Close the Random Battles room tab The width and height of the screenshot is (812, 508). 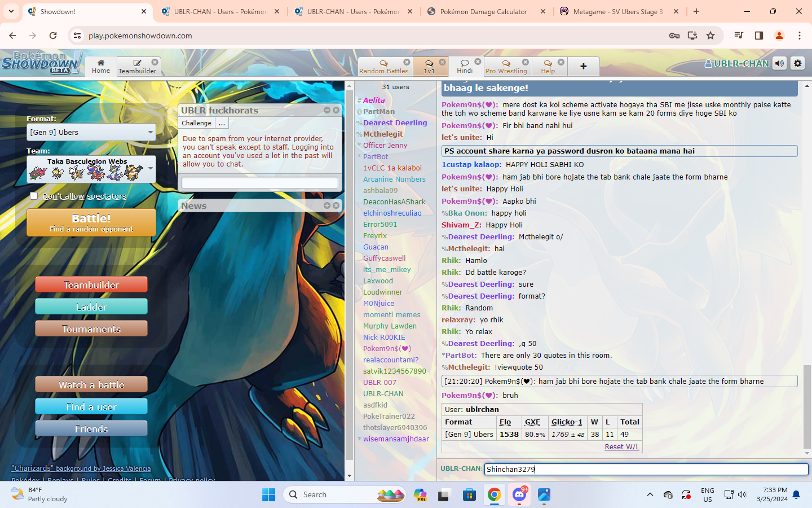point(407,62)
